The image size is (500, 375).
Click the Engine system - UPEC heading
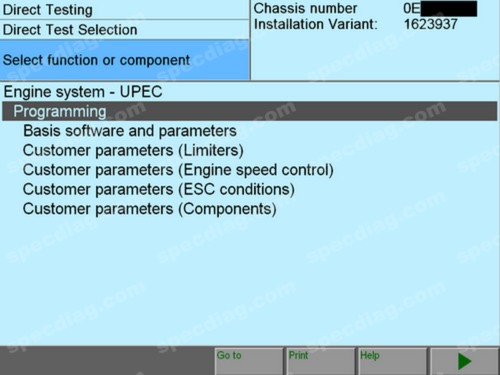(x=83, y=92)
